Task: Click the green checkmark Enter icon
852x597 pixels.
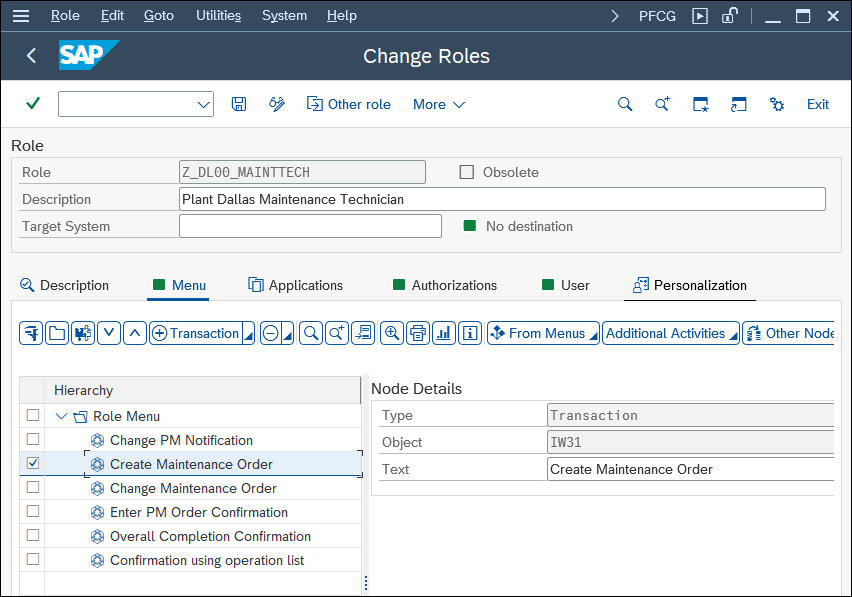Action: pos(33,103)
